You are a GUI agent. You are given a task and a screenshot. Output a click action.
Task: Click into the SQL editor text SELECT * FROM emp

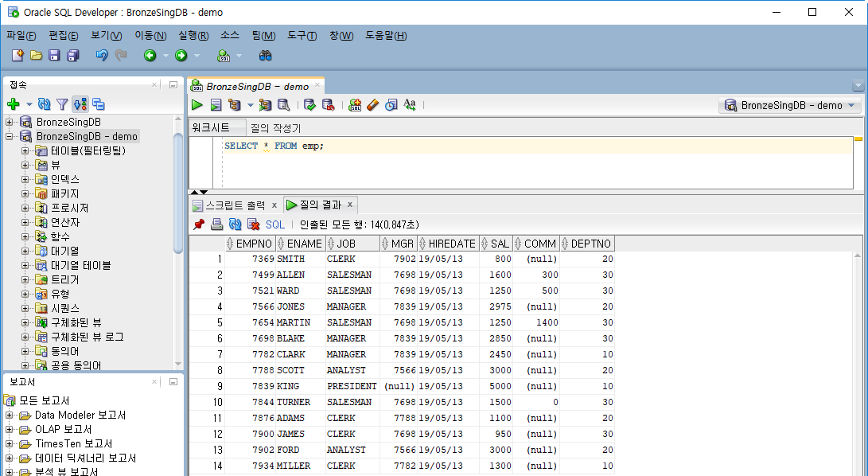click(x=274, y=146)
